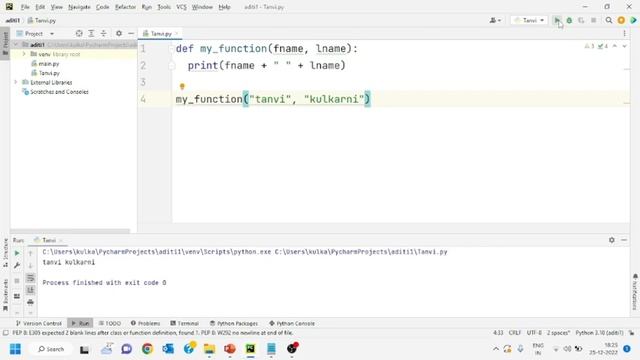This screenshot has height=360, width=640.
Task: Hide the Project tool window
Action: [131, 33]
